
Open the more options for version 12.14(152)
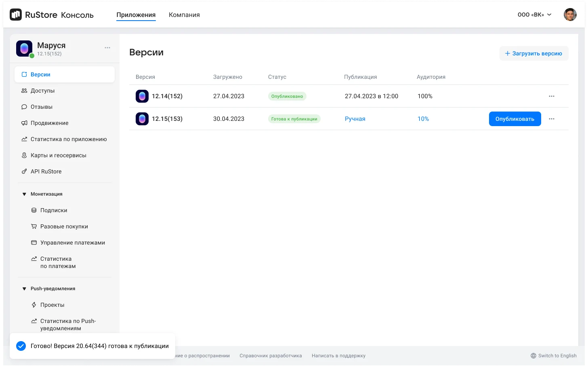tap(552, 96)
